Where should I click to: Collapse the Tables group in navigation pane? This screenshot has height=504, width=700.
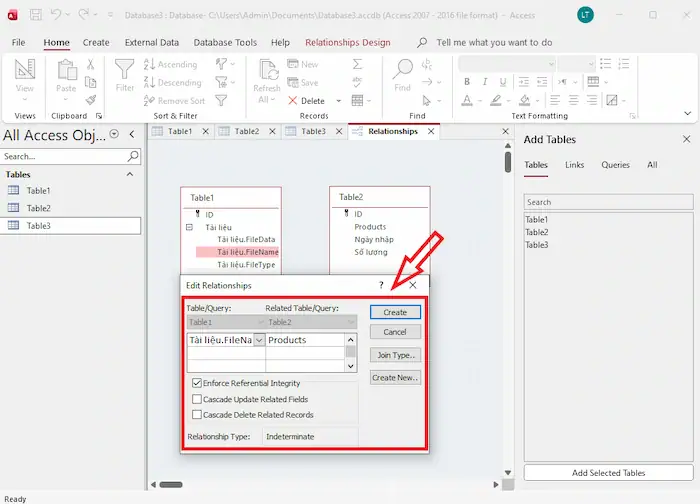pyautogui.click(x=130, y=174)
